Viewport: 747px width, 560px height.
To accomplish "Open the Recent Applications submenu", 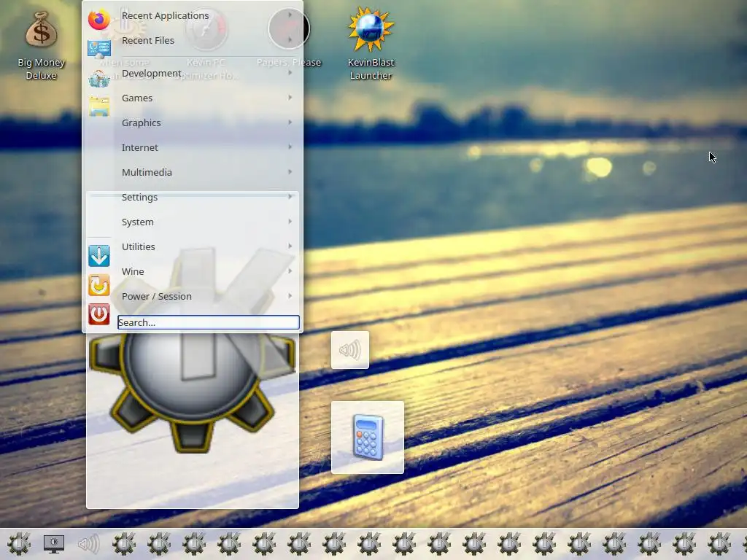I will click(206, 15).
